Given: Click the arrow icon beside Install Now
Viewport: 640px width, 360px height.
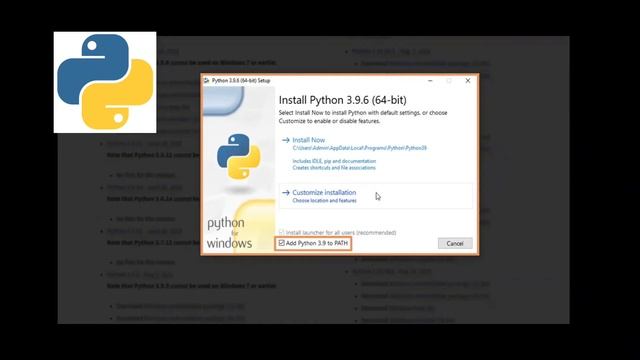Looking at the screenshot, I should (286, 140).
